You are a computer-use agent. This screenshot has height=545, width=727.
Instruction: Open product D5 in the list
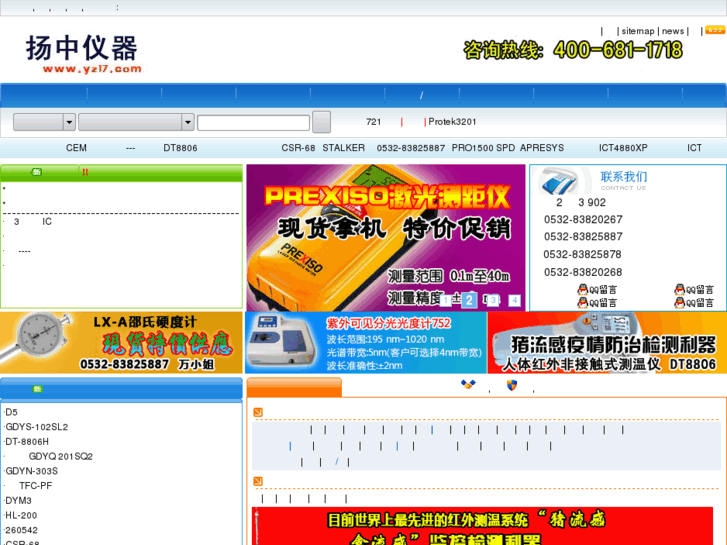[x=11, y=412]
